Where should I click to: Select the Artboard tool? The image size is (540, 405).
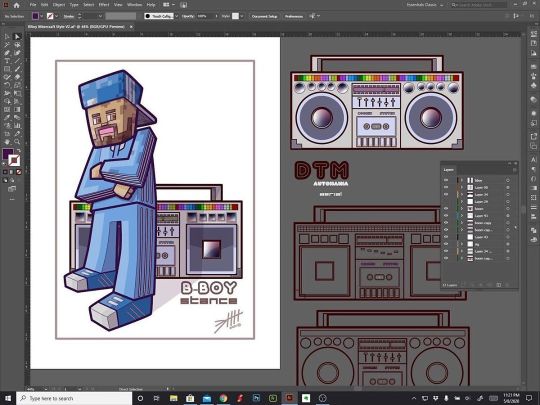tap(7, 134)
